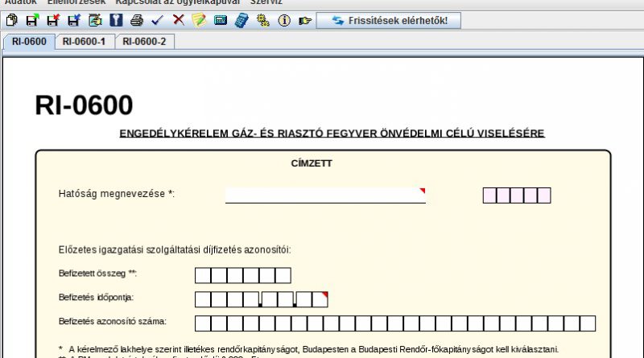Open the blue calculator tool icon
Image resolution: width=644 pixels, height=358 pixels.
[x=242, y=20]
